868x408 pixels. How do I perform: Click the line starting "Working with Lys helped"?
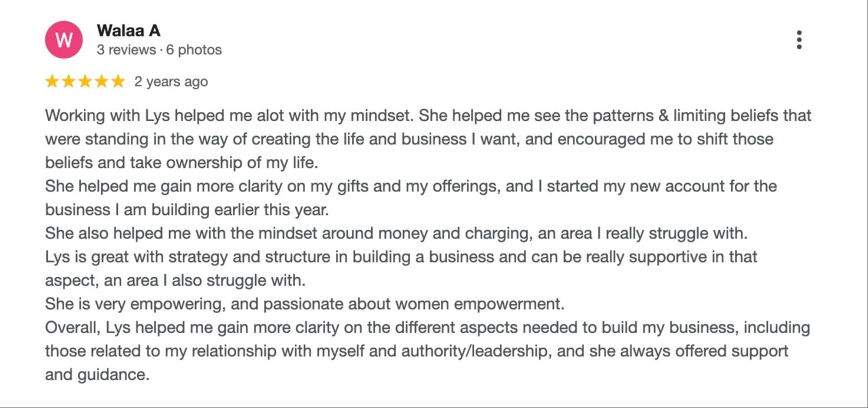[x=428, y=115]
